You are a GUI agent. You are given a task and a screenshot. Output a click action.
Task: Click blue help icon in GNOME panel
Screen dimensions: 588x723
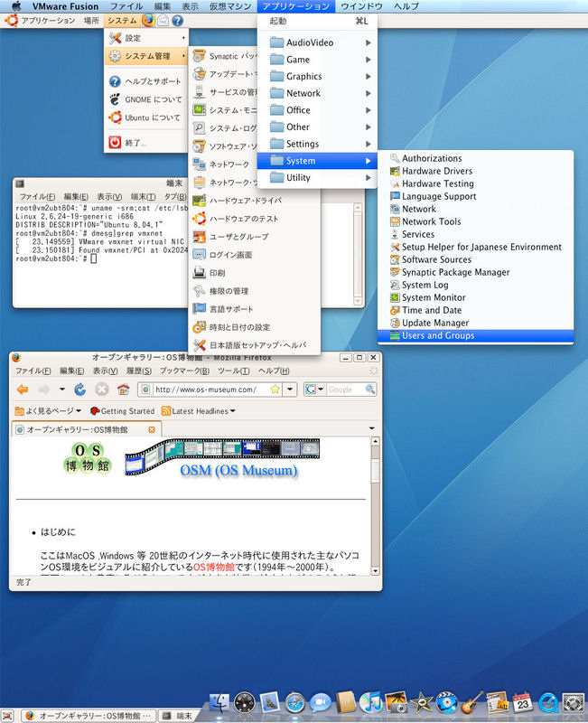177,20
